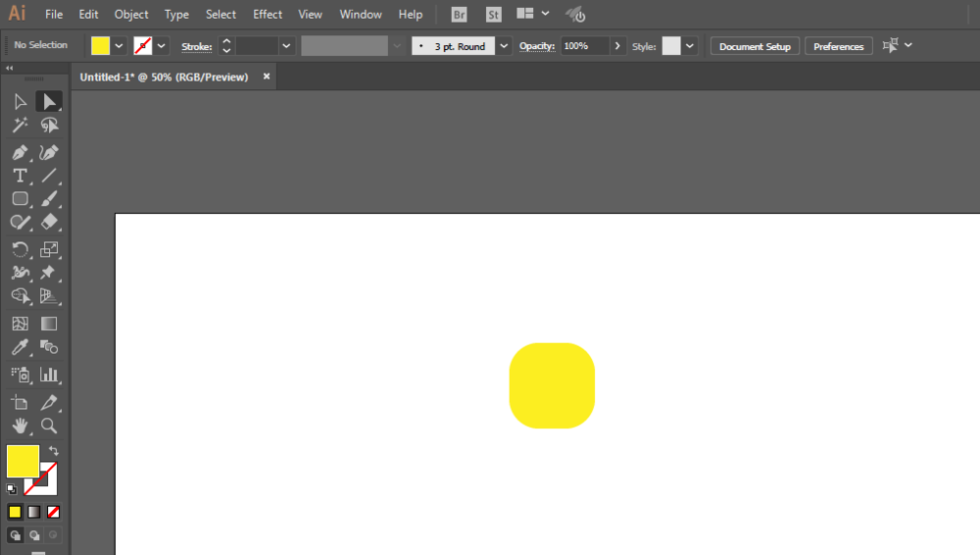
Task: Open the Object menu
Action: (x=131, y=15)
